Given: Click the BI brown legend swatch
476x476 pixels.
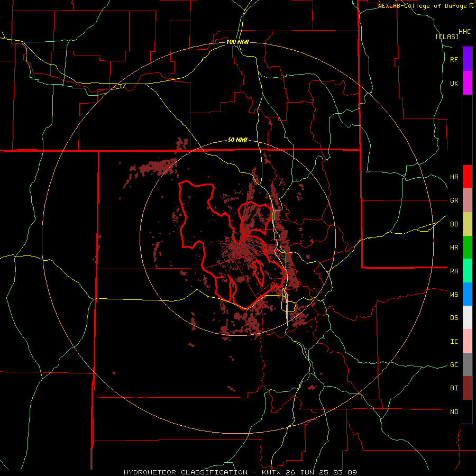Looking at the screenshot, I should [x=467, y=388].
